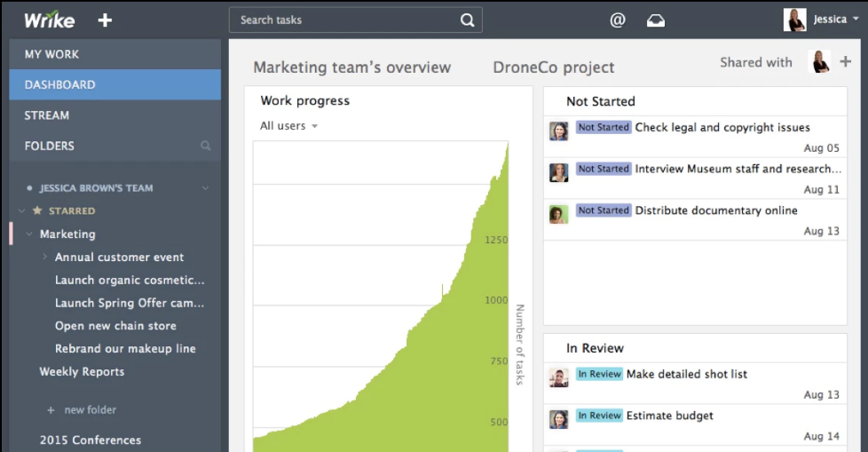Click assignee avatar for Make detailed shot list
This screenshot has height=452, width=868.
pos(558,377)
